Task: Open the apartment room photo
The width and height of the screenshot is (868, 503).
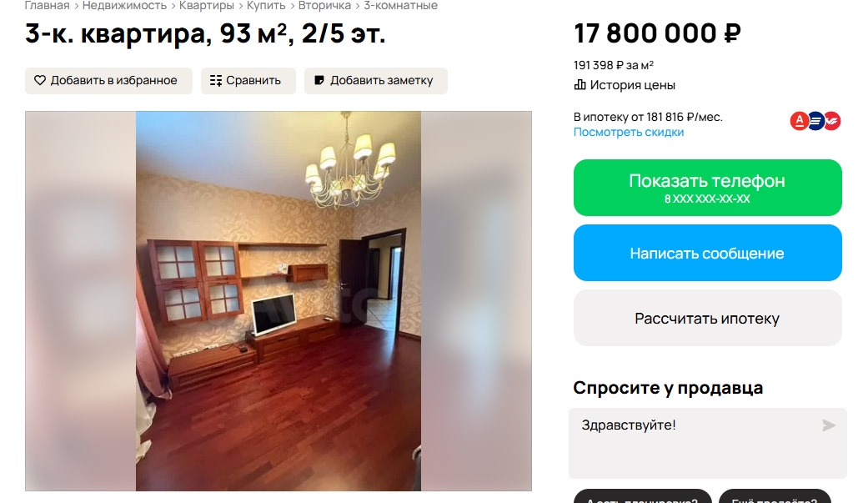Action: click(278, 301)
